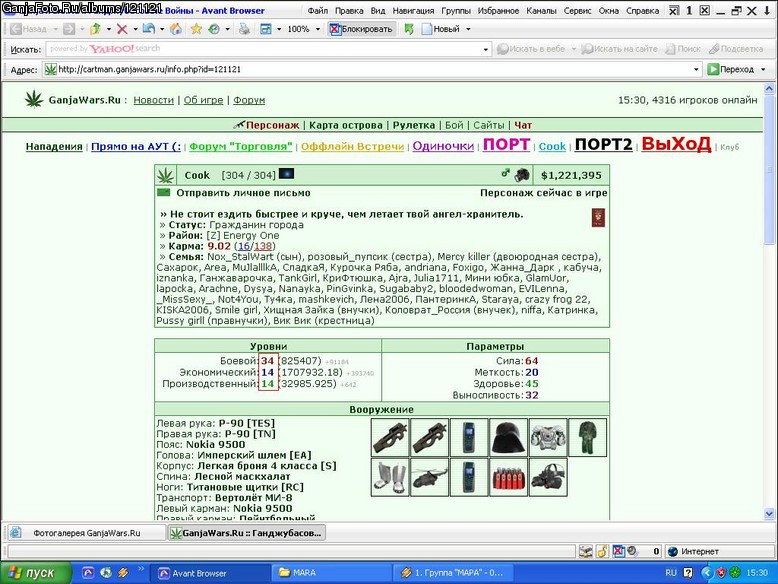Click the green mail envelope icon
The width and height of the screenshot is (778, 584).
pyautogui.click(x=164, y=193)
